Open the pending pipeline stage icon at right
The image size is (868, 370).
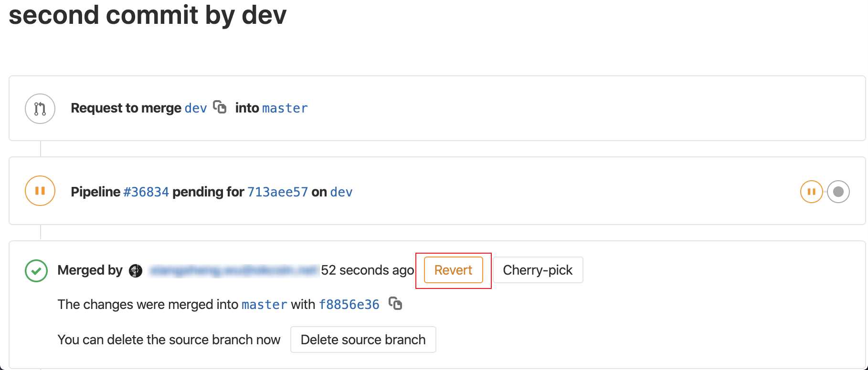[x=811, y=192]
